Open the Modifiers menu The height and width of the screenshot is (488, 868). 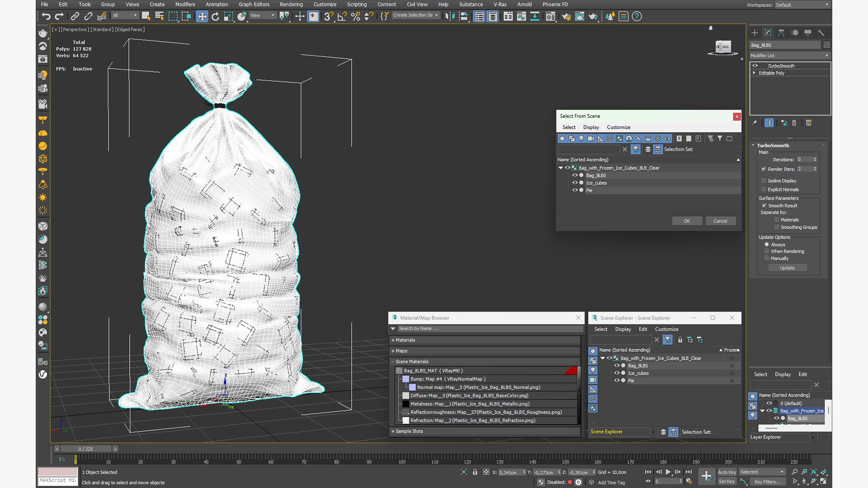pos(185,5)
